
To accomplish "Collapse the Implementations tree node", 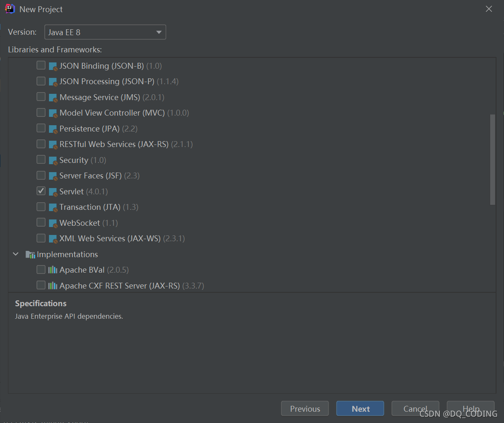I will [x=16, y=254].
